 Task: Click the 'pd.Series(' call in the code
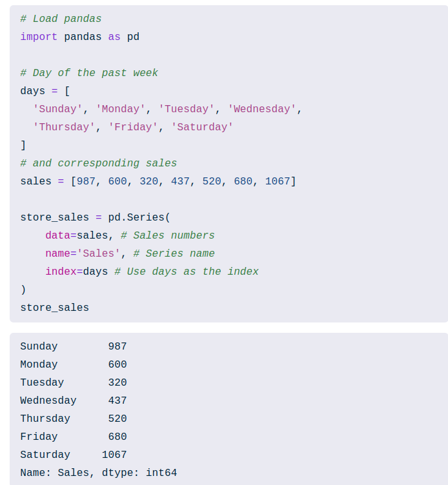139,217
